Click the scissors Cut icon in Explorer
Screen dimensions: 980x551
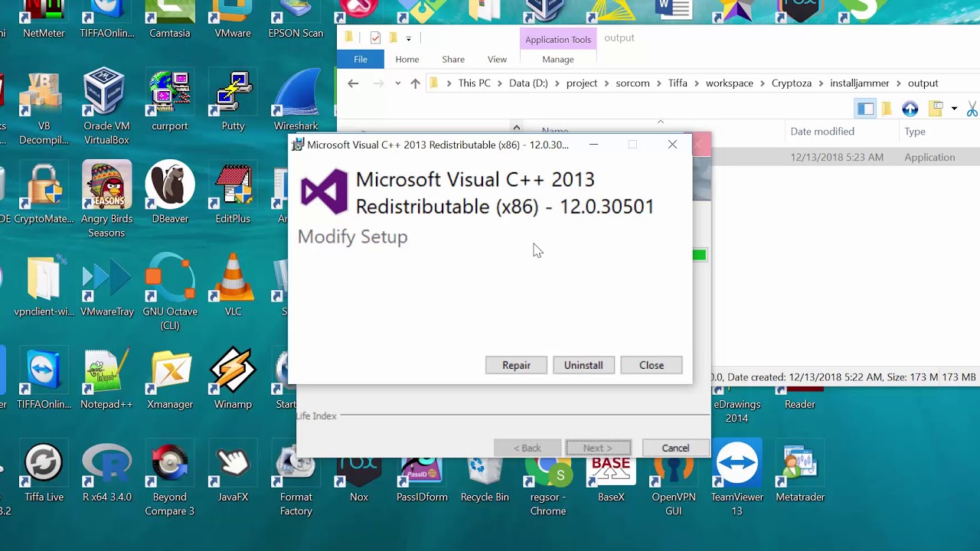pyautogui.click(x=972, y=109)
